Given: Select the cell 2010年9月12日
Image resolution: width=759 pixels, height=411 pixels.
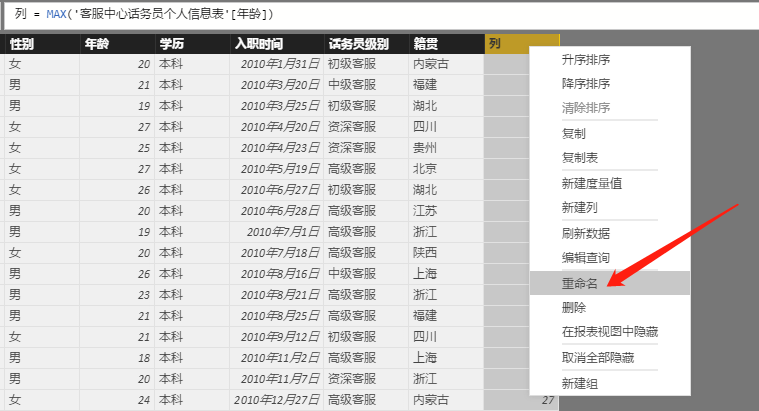Looking at the screenshot, I should (280, 336).
